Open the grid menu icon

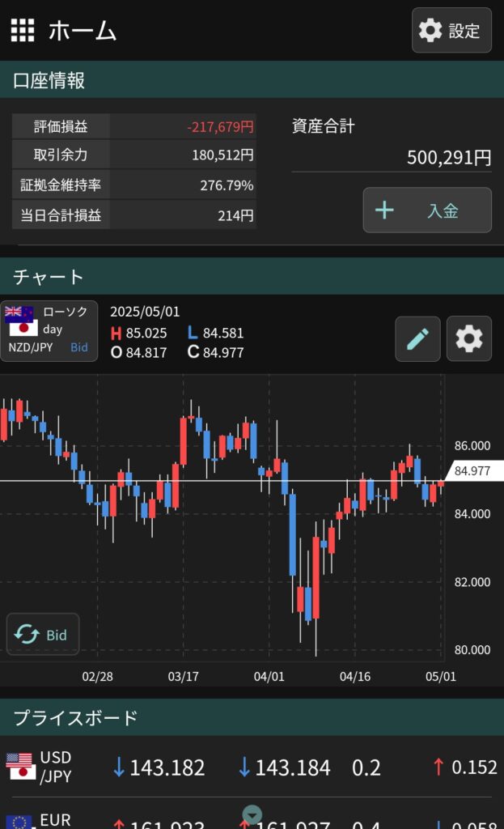point(23,31)
